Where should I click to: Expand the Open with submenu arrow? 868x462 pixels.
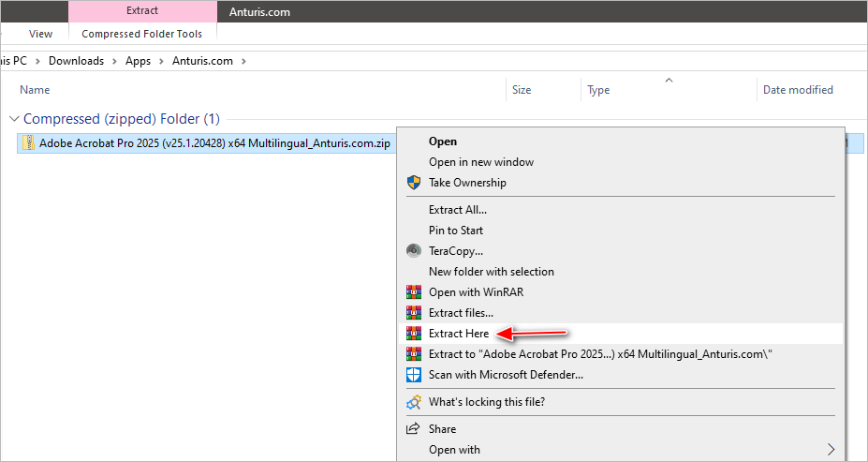[x=831, y=450]
